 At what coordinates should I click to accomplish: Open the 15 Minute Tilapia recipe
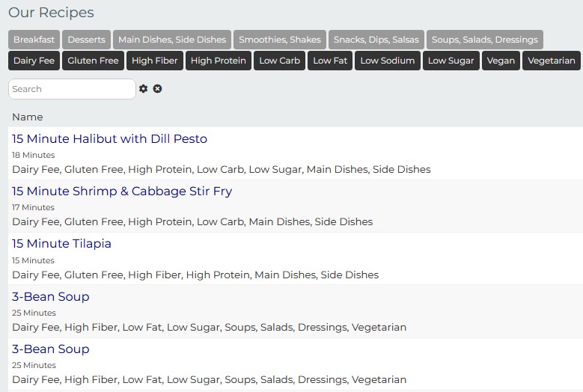point(61,243)
